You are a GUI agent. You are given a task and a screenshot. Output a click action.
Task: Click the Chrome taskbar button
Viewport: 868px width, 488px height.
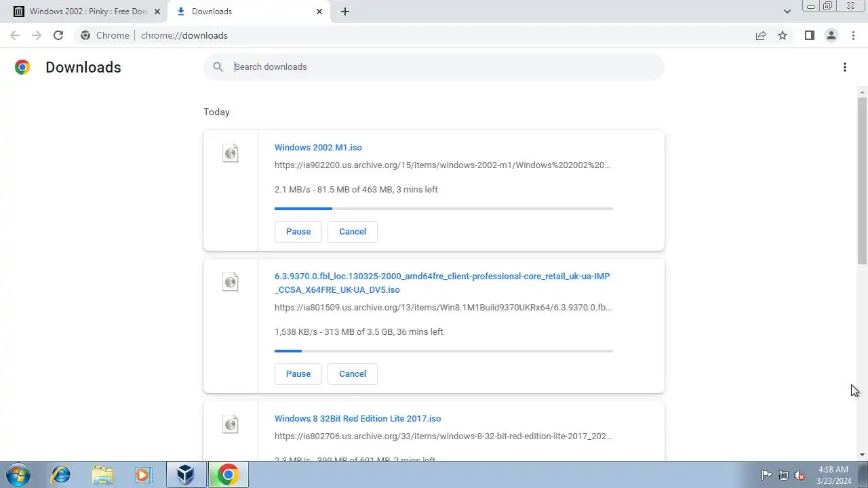(228, 475)
